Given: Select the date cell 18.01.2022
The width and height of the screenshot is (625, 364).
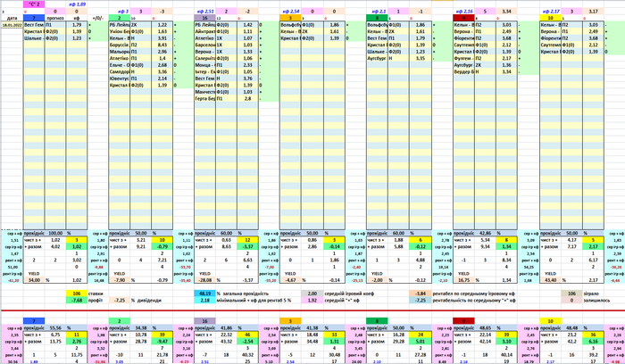Looking at the screenshot, I should point(12,25).
